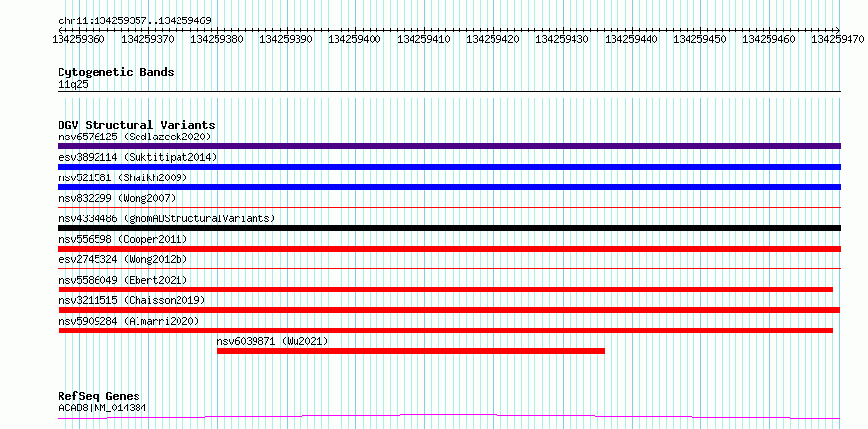Image resolution: width=868 pixels, height=429 pixels.
Task: Select the 11q25 band label
Action: 73,85
